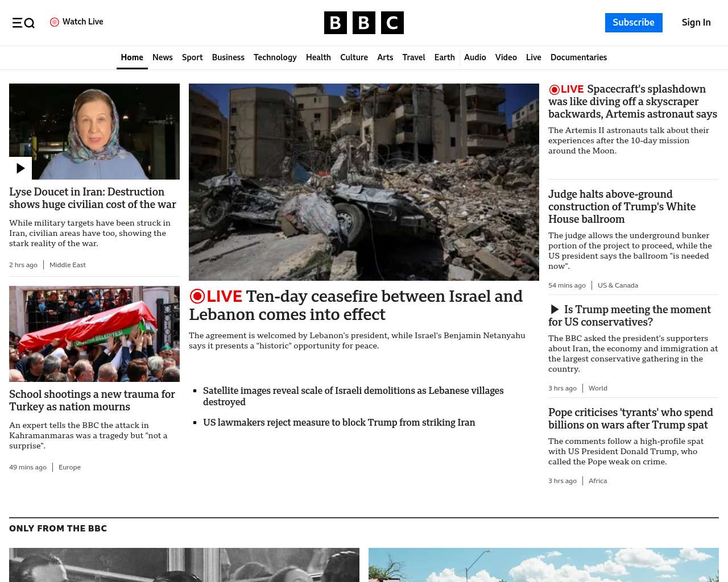Click 'The agreement is welcomed by Lebanon's president' summary

357,340
